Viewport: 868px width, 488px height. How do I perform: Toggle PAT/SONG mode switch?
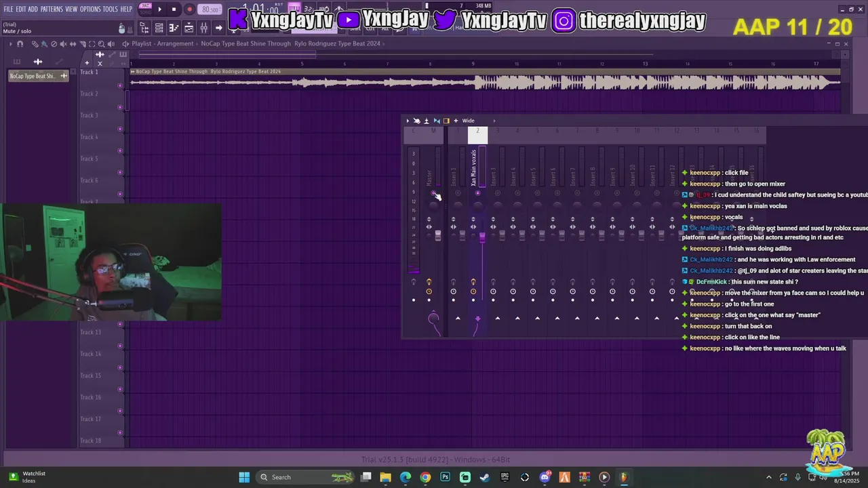pos(145,9)
